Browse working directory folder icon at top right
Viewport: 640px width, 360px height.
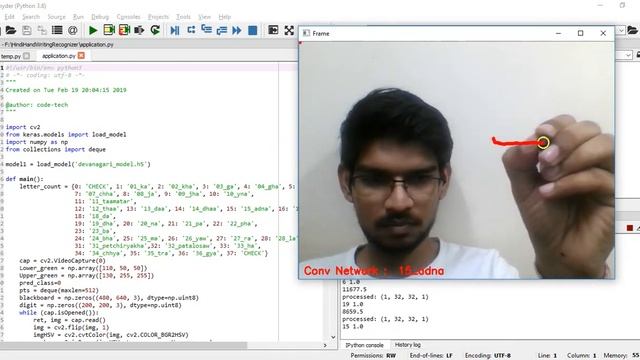[632, 30]
